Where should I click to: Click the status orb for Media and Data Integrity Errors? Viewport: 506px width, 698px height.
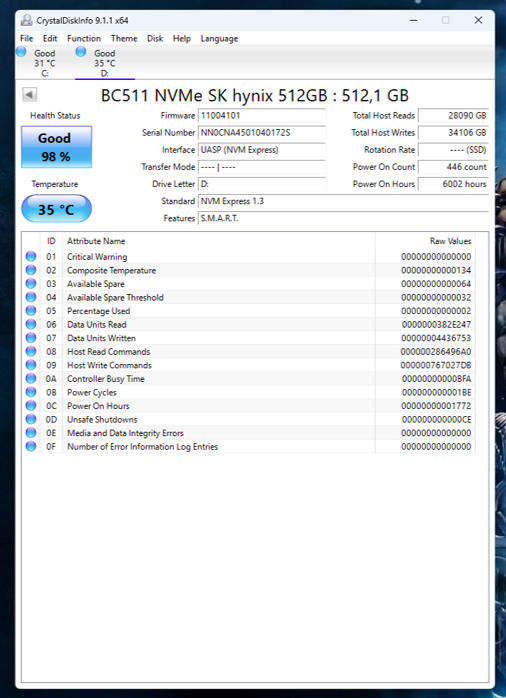(x=31, y=433)
